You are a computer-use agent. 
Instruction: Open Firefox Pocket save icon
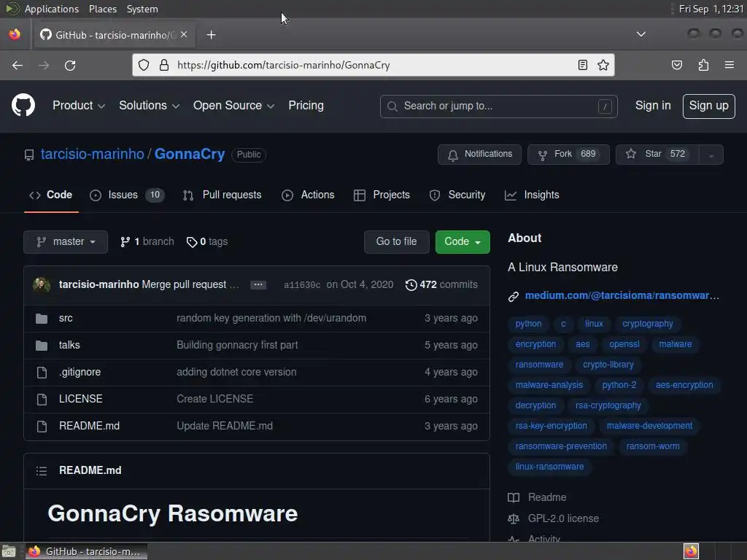(x=676, y=65)
